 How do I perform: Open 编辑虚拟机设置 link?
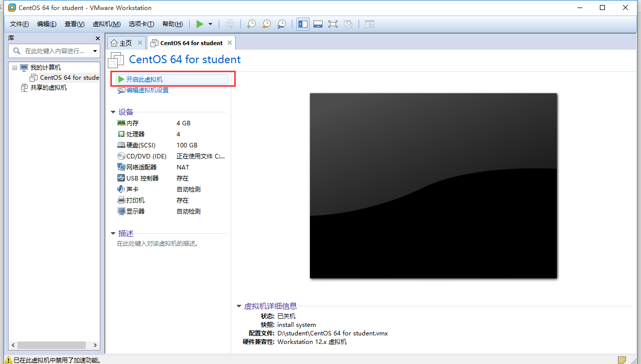[x=147, y=90]
